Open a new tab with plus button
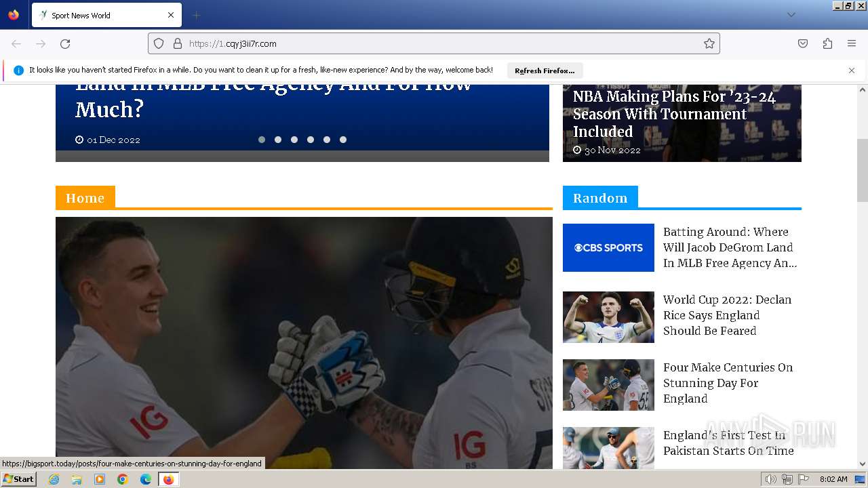 [196, 15]
